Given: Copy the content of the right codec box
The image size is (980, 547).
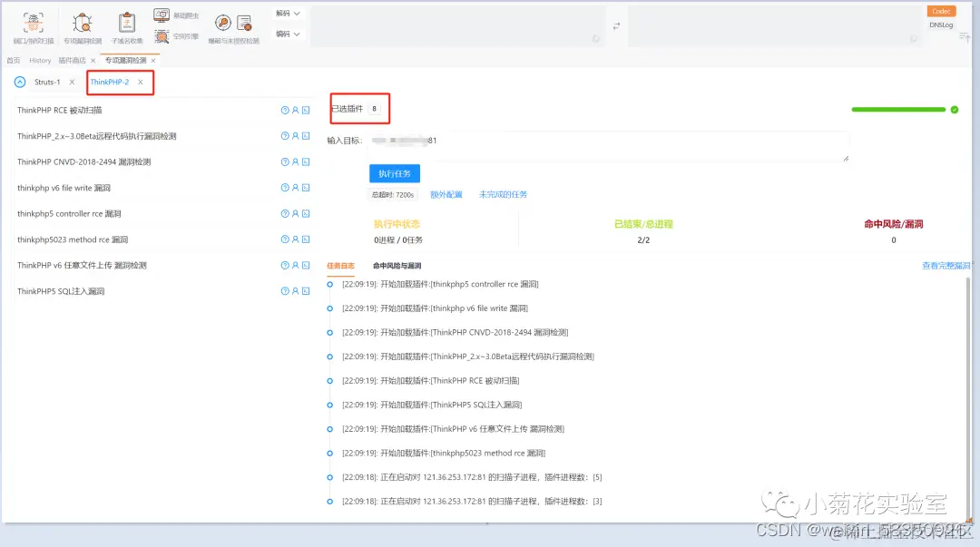Looking at the screenshot, I should [x=913, y=39].
